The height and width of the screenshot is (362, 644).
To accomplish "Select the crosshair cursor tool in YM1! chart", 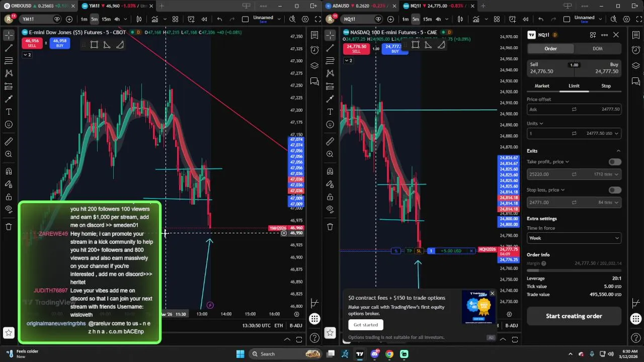I will coord(9,35).
